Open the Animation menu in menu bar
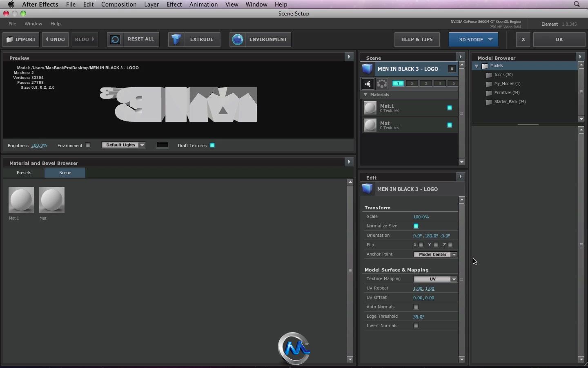 pos(203,4)
